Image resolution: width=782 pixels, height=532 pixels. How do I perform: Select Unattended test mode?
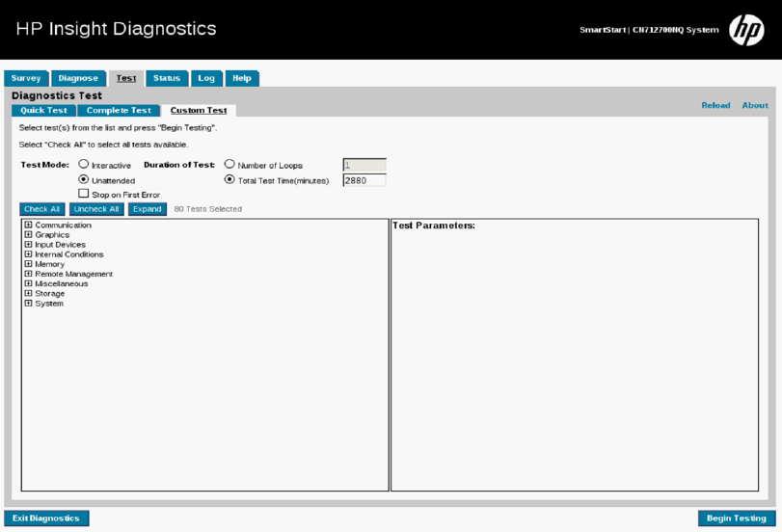click(x=84, y=179)
